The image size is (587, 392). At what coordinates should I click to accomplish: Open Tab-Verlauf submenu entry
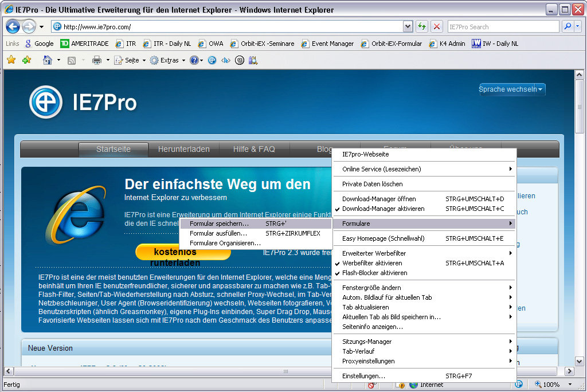(423, 351)
